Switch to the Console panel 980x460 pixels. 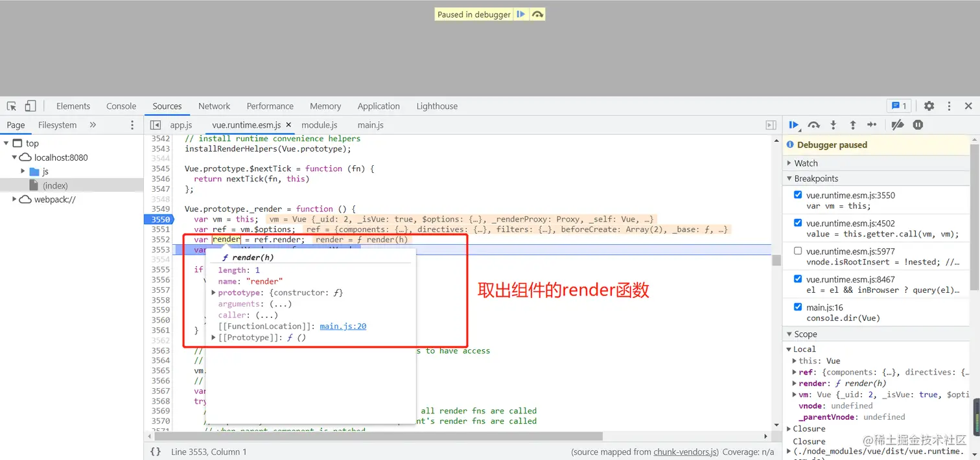tap(121, 106)
